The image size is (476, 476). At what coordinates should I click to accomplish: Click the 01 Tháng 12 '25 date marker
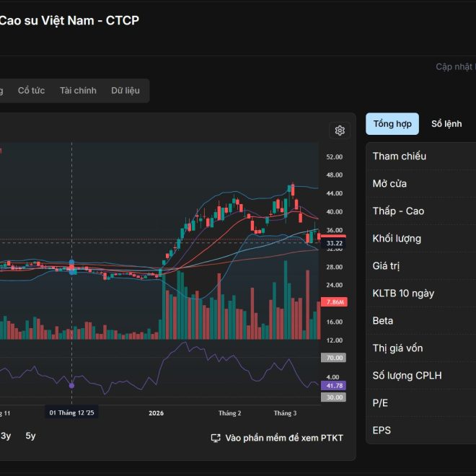[71, 413]
